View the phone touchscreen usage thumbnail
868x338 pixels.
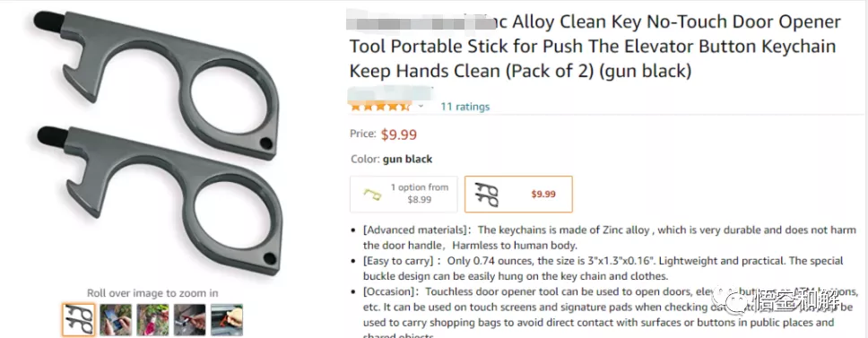[x=116, y=320]
